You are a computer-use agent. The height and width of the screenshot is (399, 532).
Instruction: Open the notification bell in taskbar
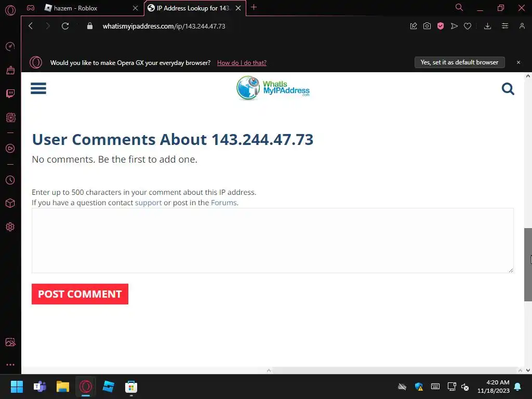point(518,387)
